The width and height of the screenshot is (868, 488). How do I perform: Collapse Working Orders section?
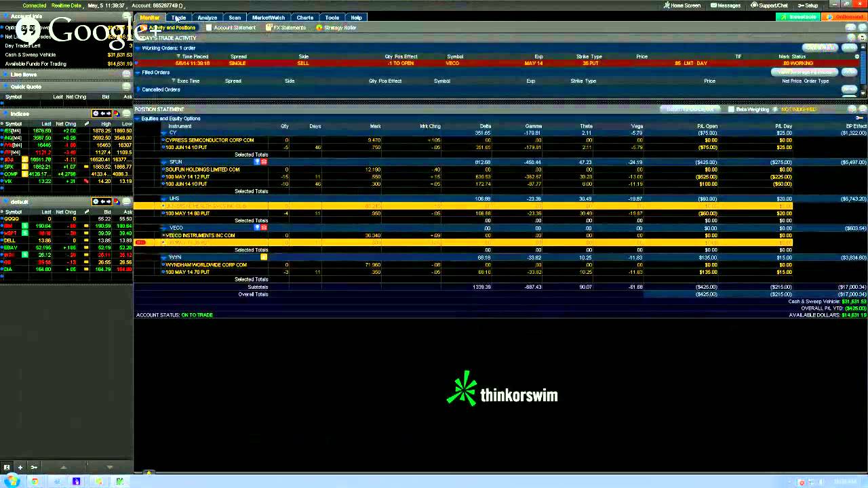point(138,48)
